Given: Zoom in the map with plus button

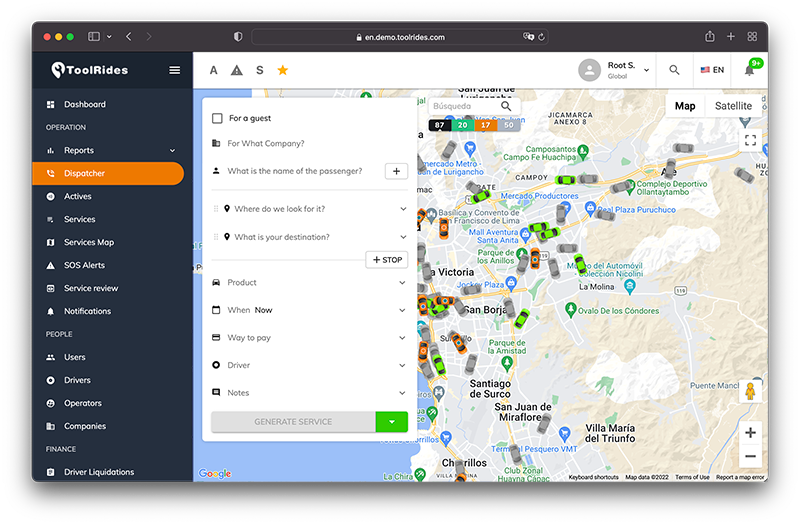Looking at the screenshot, I should (750, 433).
